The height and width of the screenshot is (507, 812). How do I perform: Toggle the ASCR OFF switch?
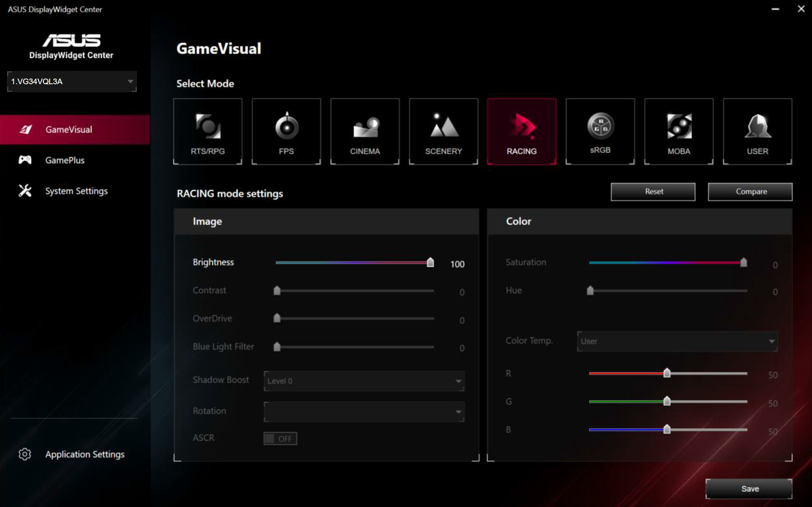280,439
